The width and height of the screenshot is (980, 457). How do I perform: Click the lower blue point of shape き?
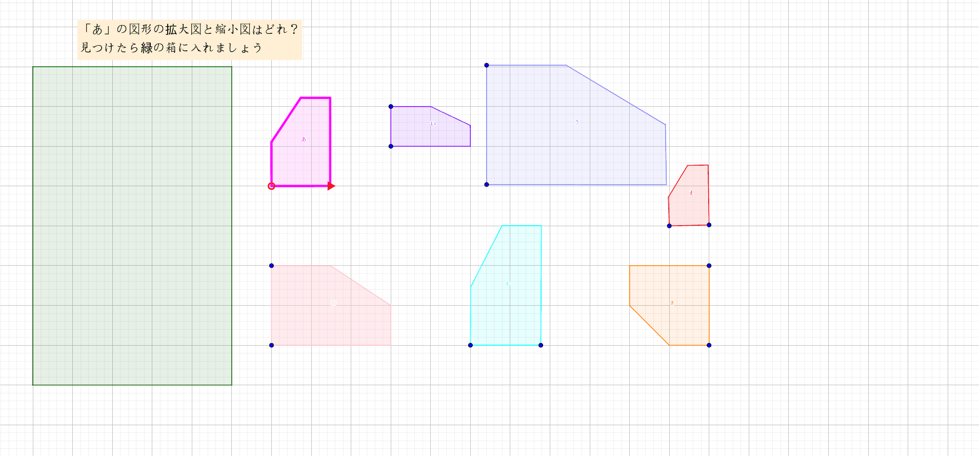coord(709,345)
